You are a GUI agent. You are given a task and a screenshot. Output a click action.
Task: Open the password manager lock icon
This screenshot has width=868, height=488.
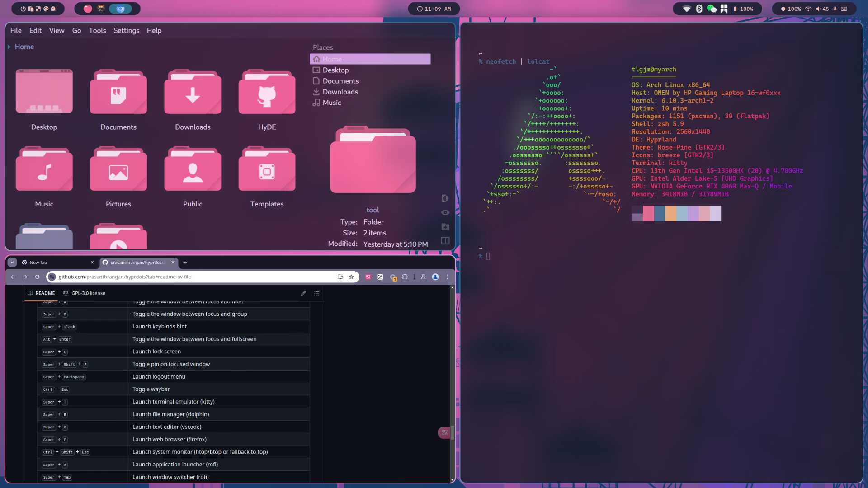click(x=393, y=277)
